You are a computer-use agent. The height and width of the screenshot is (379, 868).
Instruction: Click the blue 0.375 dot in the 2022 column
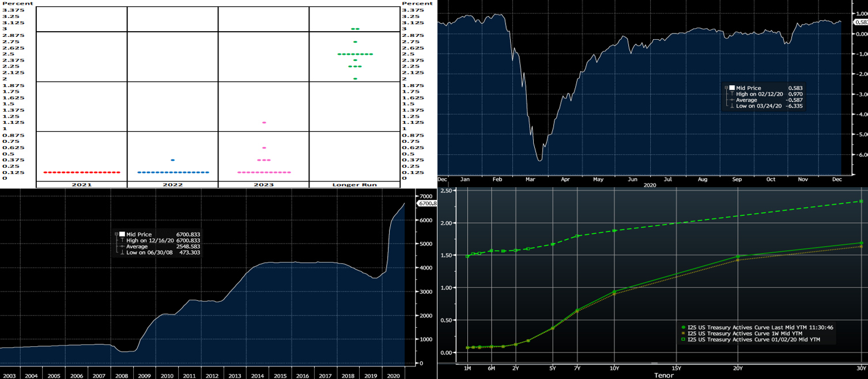173,160
